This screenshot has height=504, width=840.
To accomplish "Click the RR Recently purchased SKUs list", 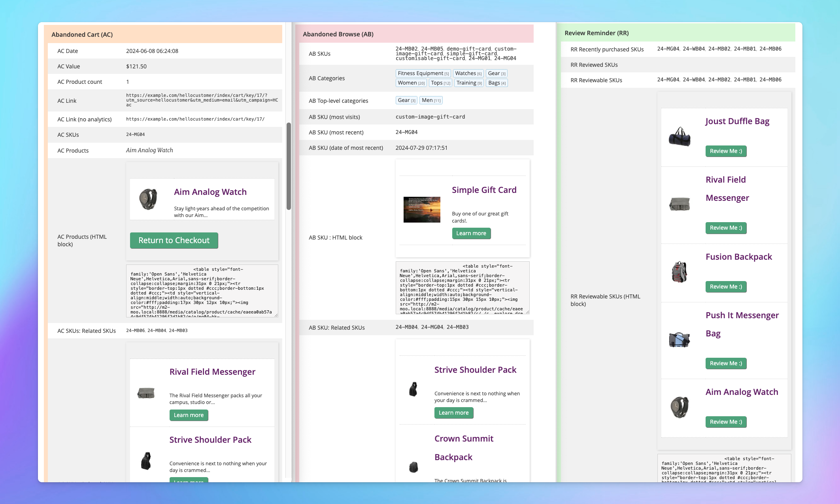I will 719,49.
